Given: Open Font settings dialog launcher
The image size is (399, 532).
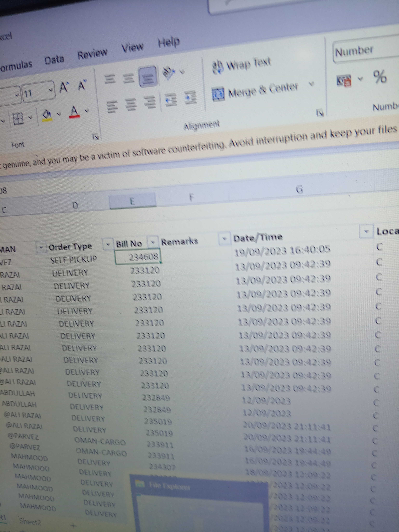Looking at the screenshot, I should tap(96, 137).
